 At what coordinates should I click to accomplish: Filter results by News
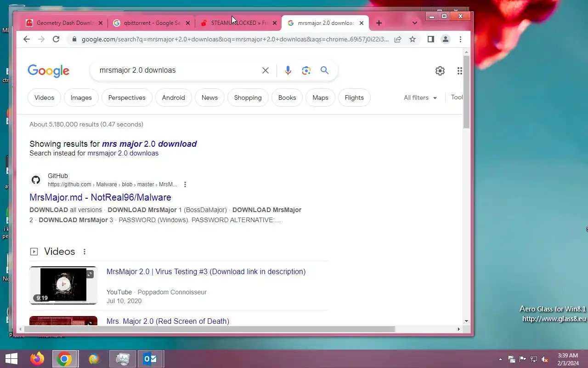(x=209, y=98)
